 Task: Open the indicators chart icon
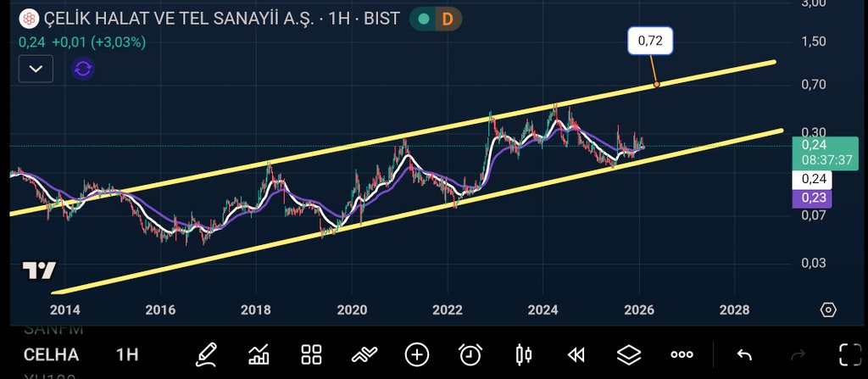pyautogui.click(x=259, y=354)
